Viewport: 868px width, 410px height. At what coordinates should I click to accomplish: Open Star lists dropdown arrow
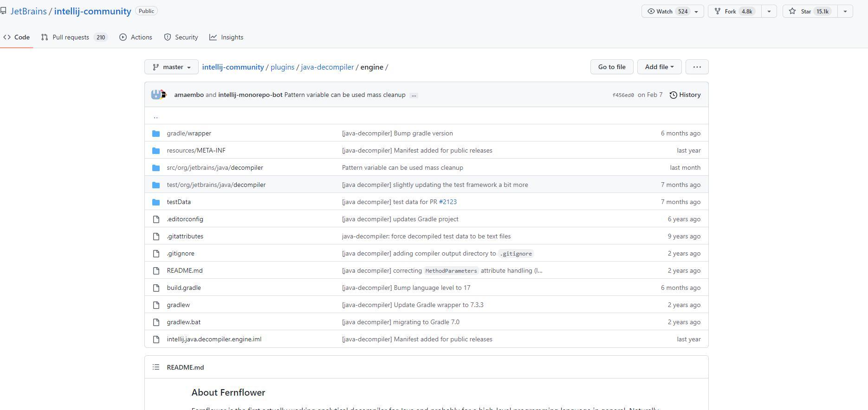point(845,11)
